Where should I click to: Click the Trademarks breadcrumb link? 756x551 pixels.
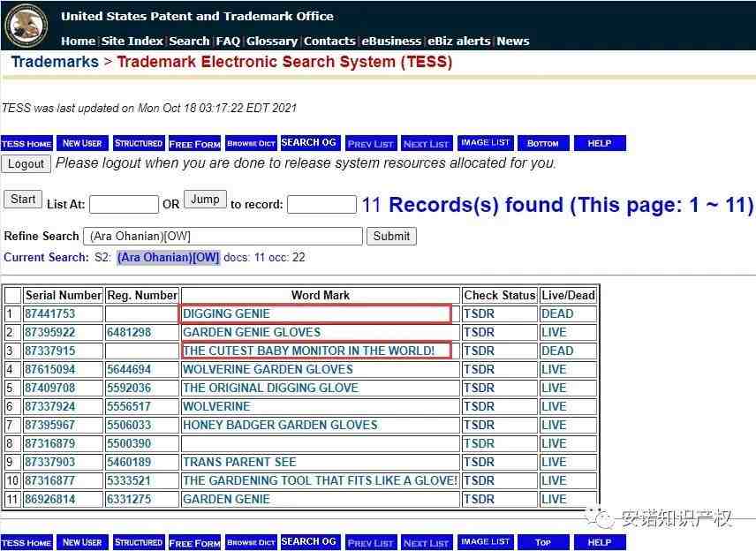pyautogui.click(x=55, y=62)
